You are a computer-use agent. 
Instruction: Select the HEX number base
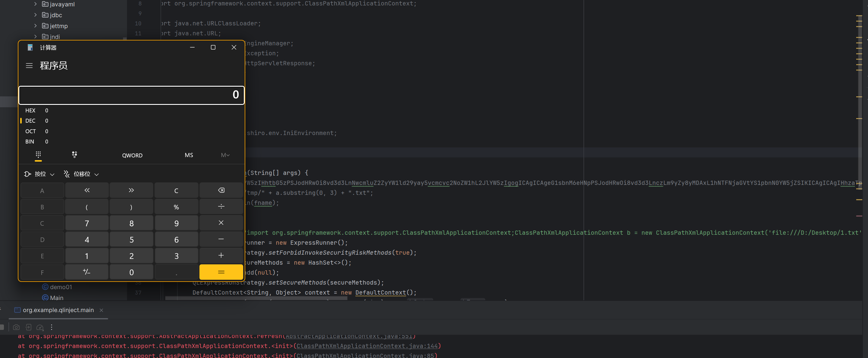132,111
